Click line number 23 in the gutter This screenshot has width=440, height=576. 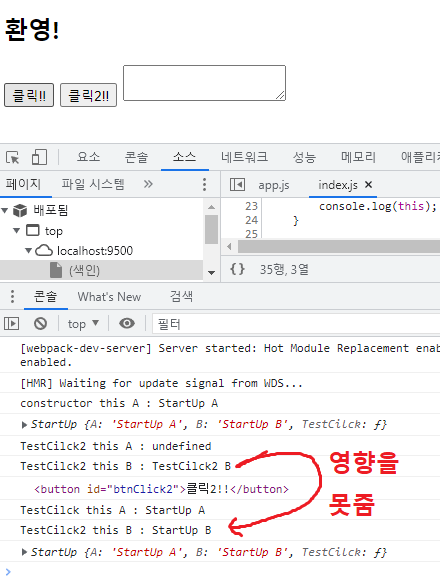click(251, 206)
